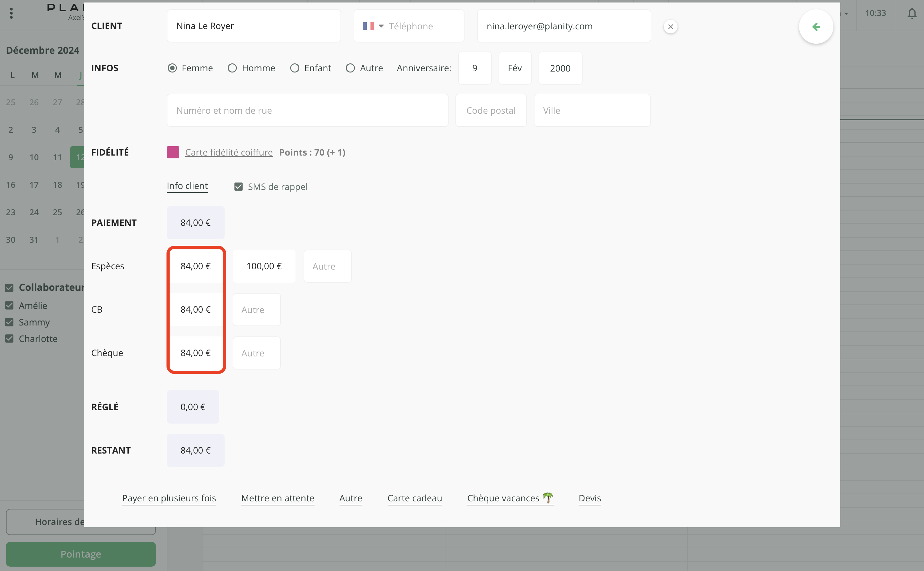The height and width of the screenshot is (571, 924).
Task: Uncheck the SMS de rappel checkbox
Action: 238,186
